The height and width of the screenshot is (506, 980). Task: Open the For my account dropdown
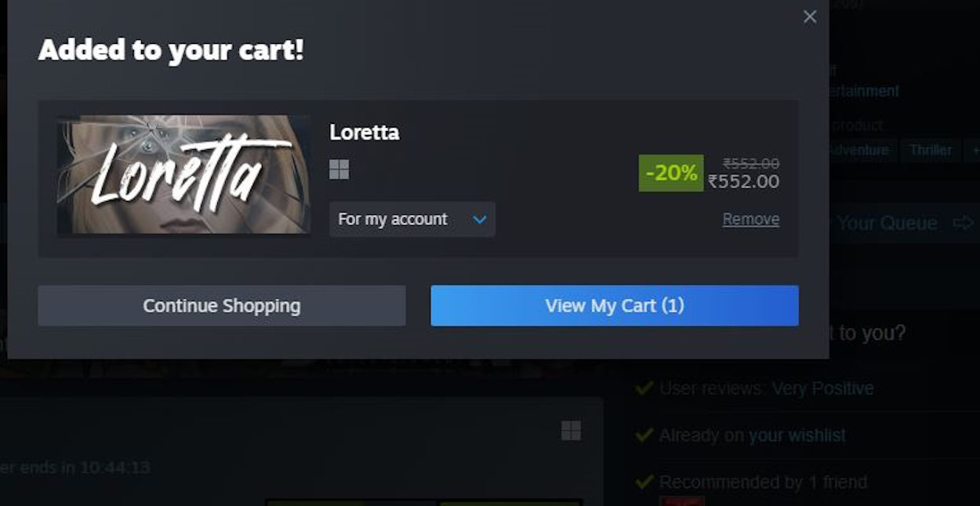click(x=412, y=220)
